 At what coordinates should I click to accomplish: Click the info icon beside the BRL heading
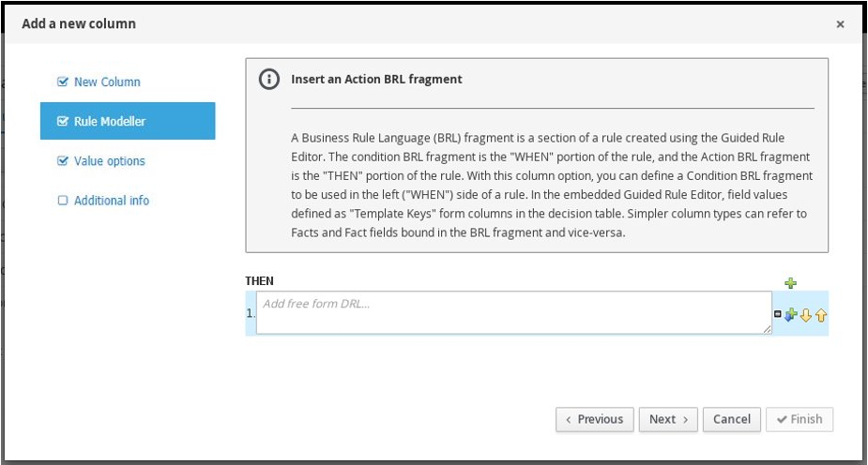point(268,80)
